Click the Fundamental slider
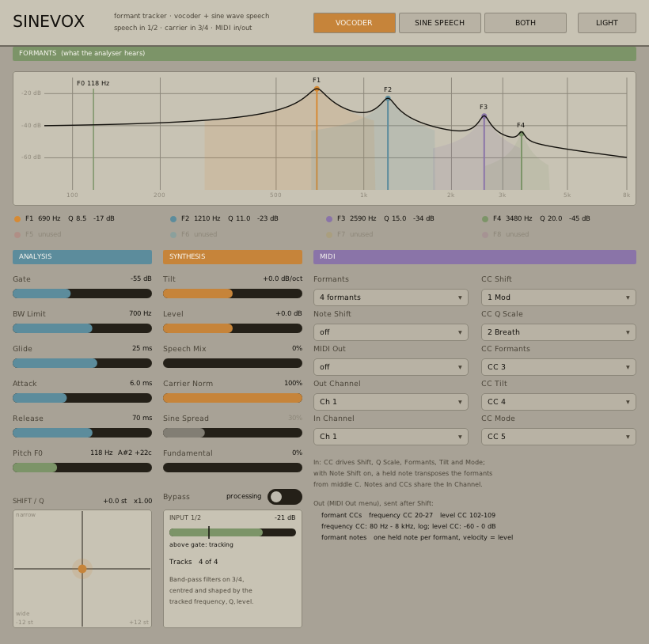 tap(233, 468)
